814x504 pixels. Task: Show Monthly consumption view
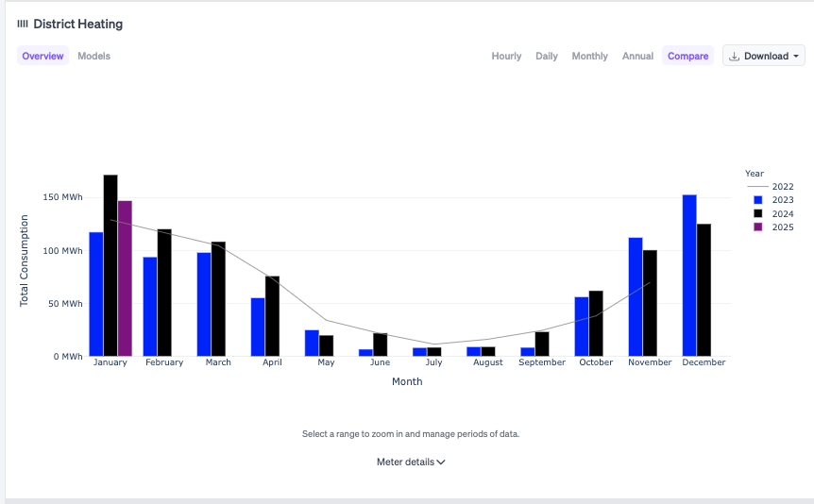point(590,57)
